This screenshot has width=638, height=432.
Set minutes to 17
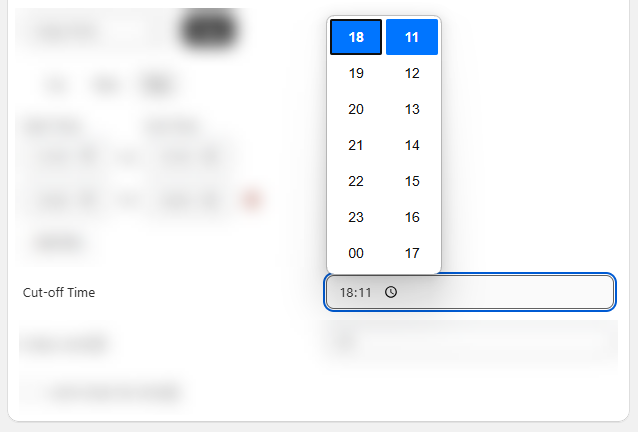pyautogui.click(x=412, y=253)
